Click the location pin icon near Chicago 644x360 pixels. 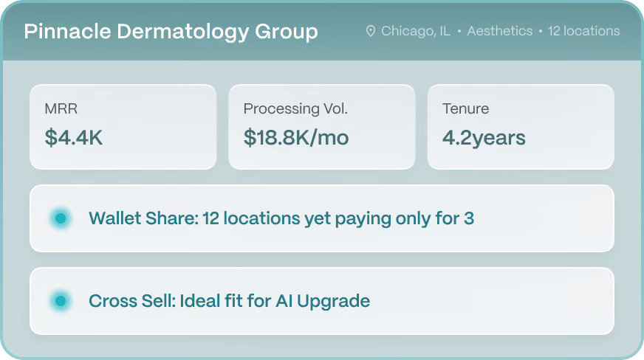(x=371, y=31)
